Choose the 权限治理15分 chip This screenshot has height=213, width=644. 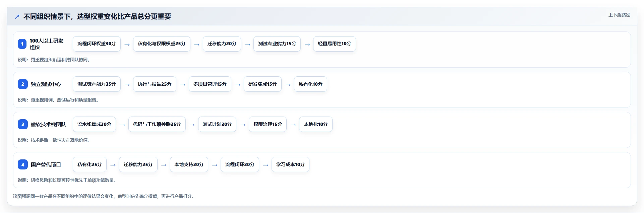[268, 124]
